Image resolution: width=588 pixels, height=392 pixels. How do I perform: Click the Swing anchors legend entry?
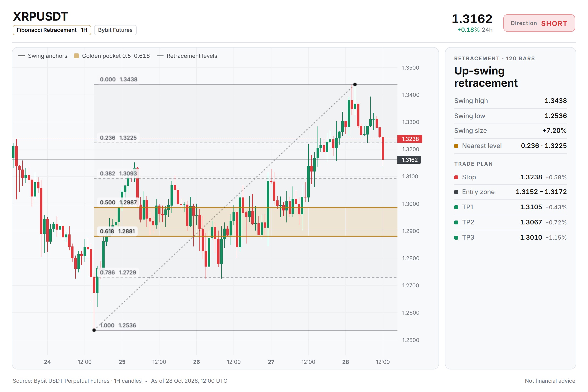click(43, 56)
